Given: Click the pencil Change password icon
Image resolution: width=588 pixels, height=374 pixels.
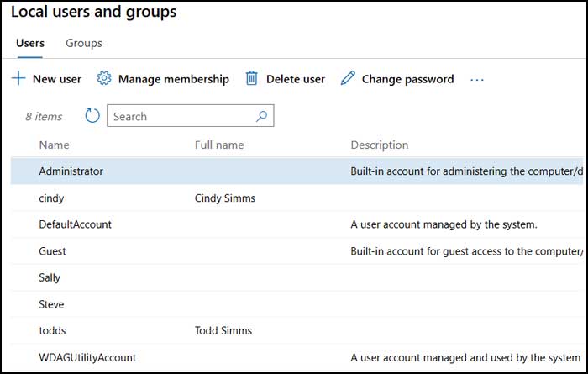Looking at the screenshot, I should coord(348,78).
